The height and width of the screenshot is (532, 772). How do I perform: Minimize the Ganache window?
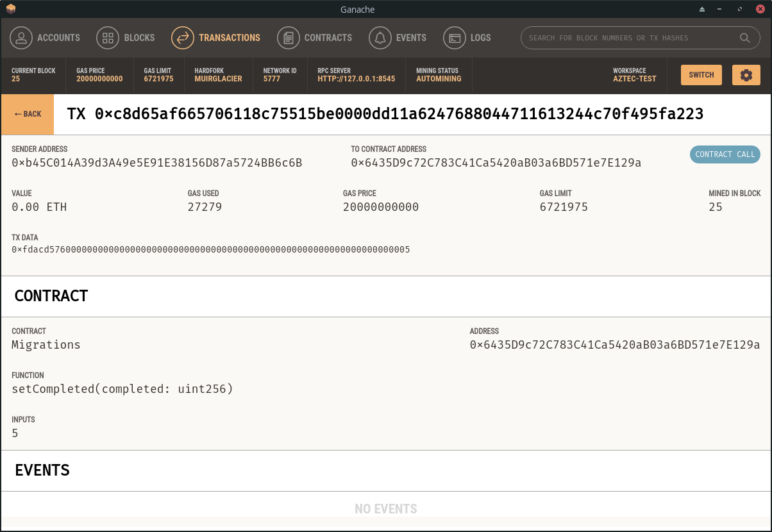tap(721, 9)
